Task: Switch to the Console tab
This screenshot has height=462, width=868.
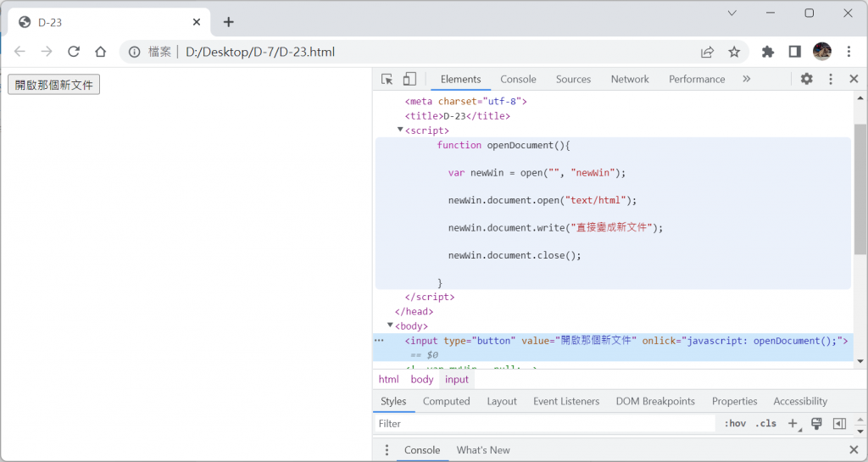Action: pyautogui.click(x=518, y=79)
